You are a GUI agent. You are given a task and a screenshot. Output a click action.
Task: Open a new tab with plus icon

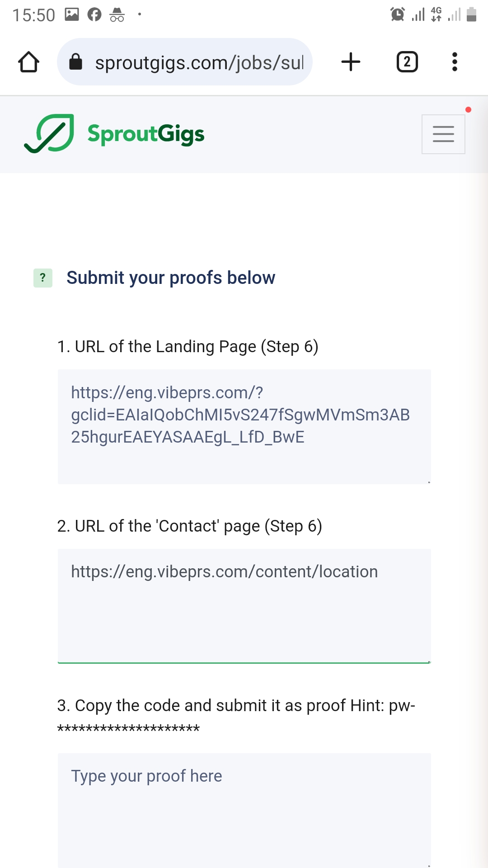(x=351, y=62)
